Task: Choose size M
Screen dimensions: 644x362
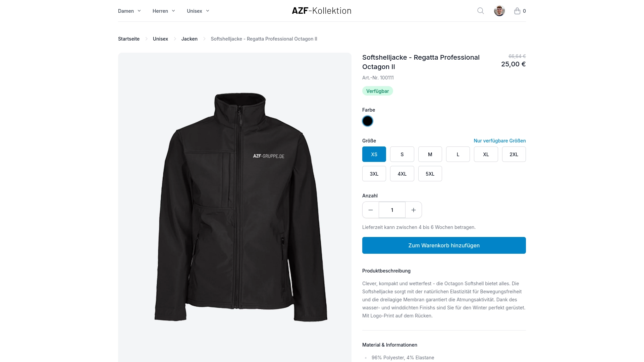Action: [430, 154]
